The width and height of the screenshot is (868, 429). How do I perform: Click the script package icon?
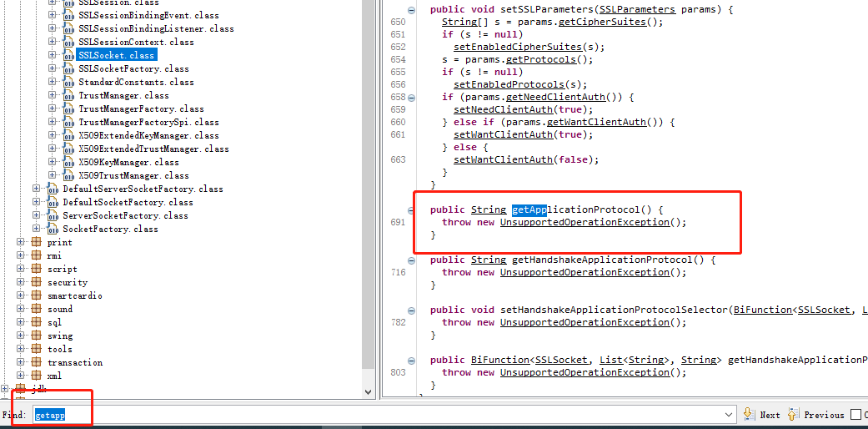click(x=37, y=269)
